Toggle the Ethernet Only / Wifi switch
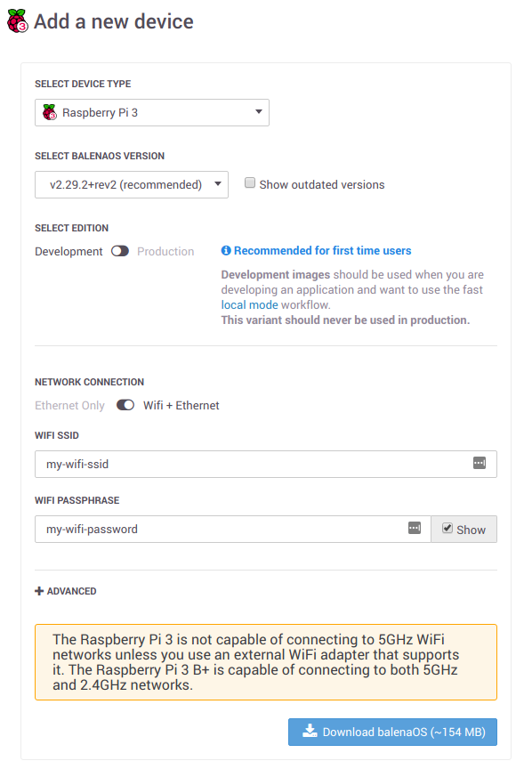The width and height of the screenshot is (532, 777). tap(125, 405)
